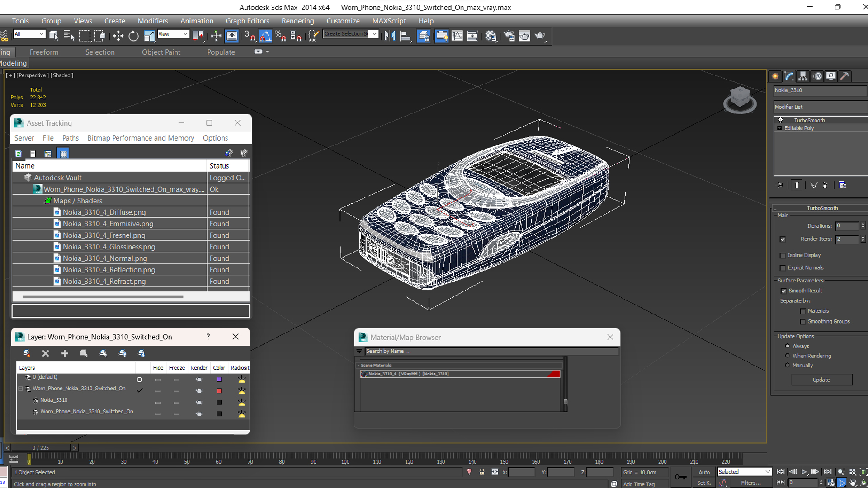Image resolution: width=868 pixels, height=488 pixels.
Task: Click Set K. button
Action: pyautogui.click(x=704, y=483)
